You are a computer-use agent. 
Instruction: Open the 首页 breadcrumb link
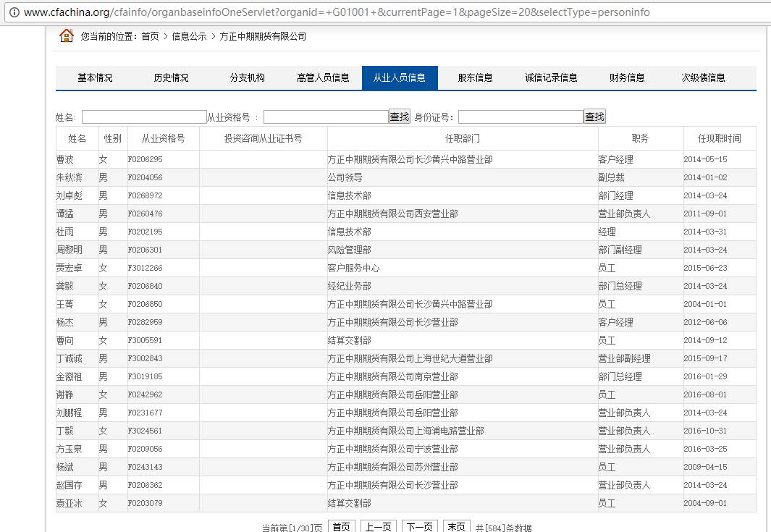(150, 36)
